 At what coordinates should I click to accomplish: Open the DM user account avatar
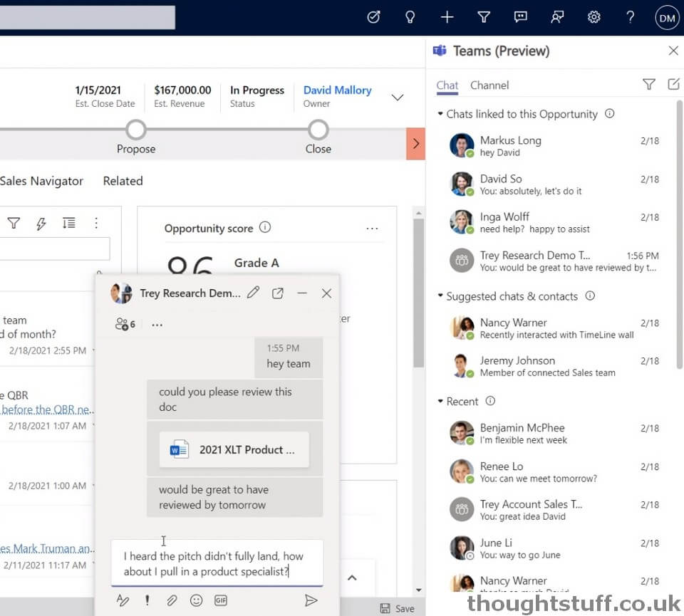(667, 18)
